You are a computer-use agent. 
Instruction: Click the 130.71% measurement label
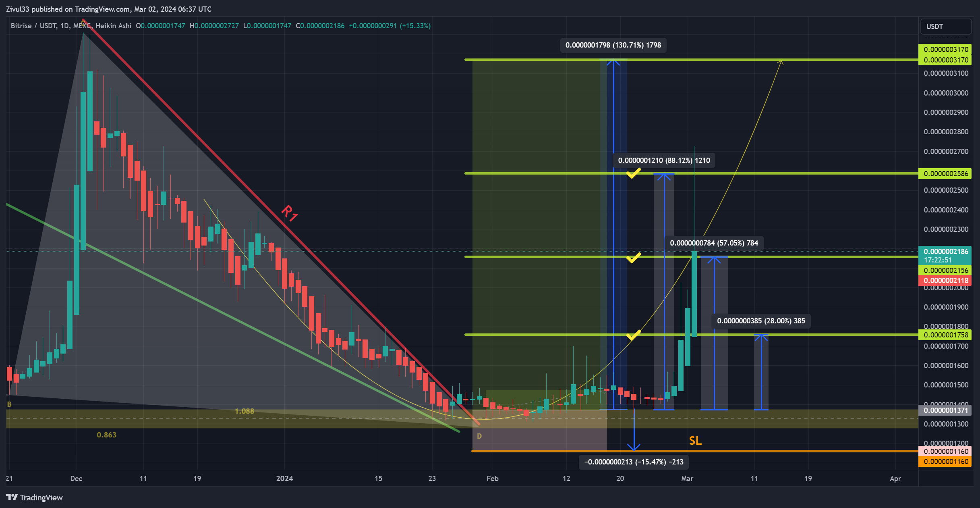(x=613, y=45)
